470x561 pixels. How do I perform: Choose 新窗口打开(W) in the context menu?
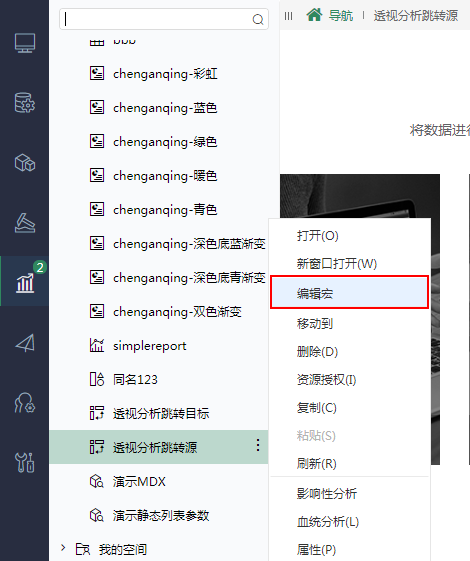(337, 264)
